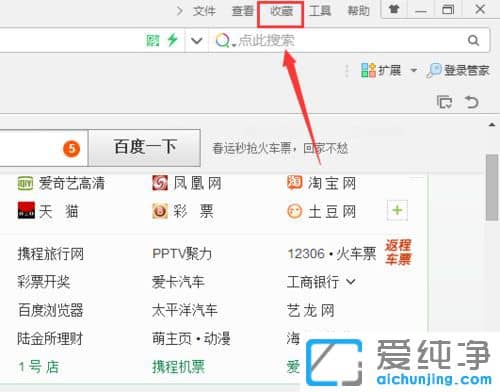Image resolution: width=500 pixels, height=392 pixels.
Task: Click 登录管家 login button
Action: coord(458,71)
